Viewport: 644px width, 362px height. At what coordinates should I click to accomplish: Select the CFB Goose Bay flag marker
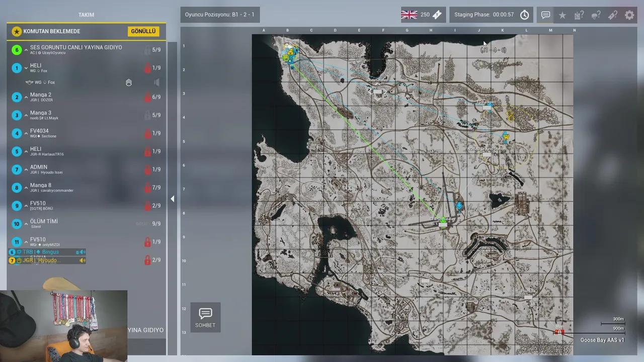443,224
